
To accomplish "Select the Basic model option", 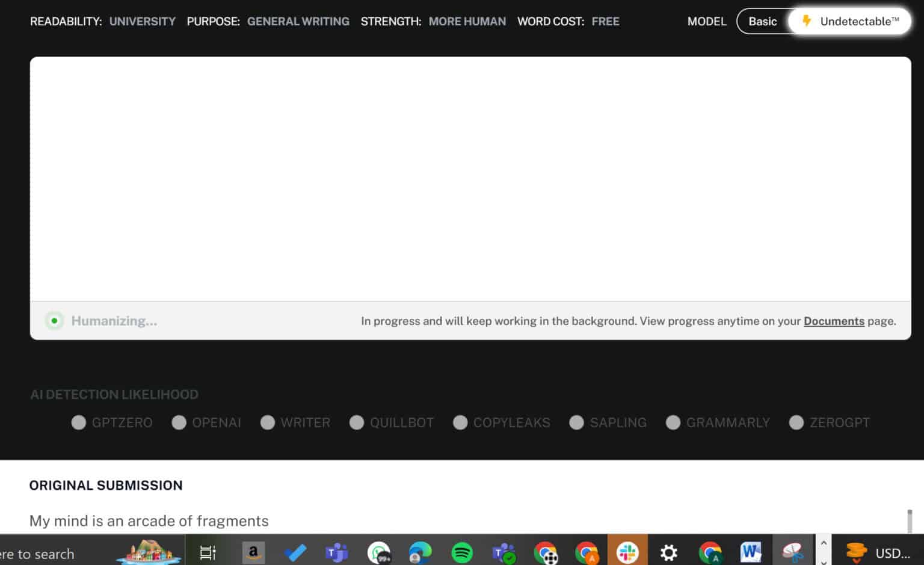I will 762,22.
